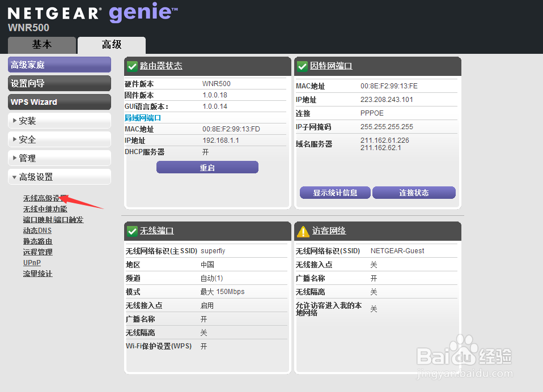Click the Internet port green checkmark icon
543x392 pixels.
[x=302, y=66]
